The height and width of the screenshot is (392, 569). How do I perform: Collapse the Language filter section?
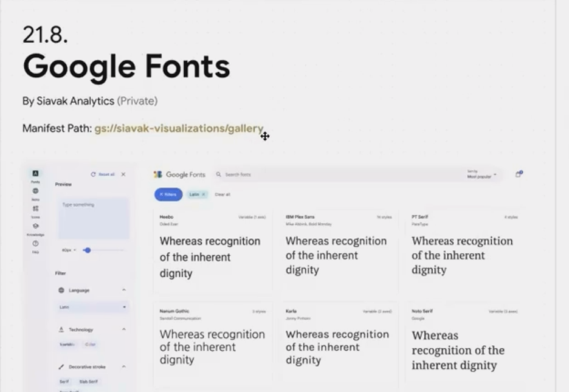pyautogui.click(x=124, y=290)
